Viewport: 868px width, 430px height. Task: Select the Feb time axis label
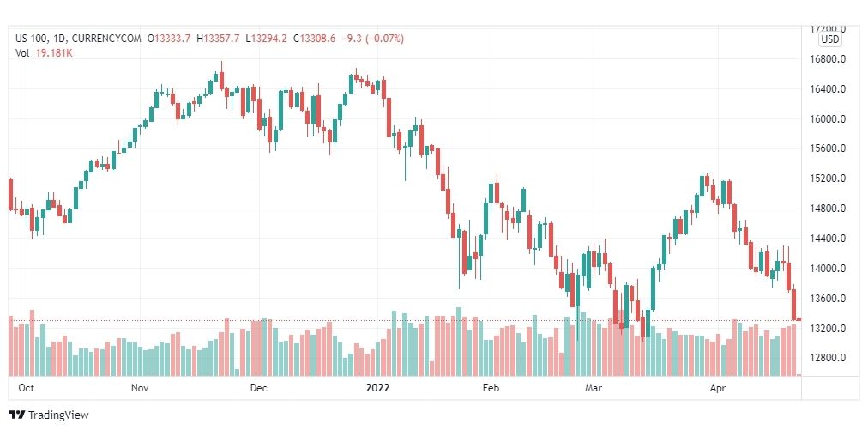click(x=491, y=387)
